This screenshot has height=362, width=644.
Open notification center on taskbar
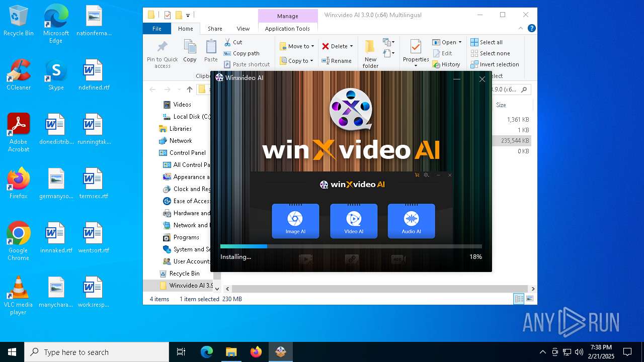point(627,352)
